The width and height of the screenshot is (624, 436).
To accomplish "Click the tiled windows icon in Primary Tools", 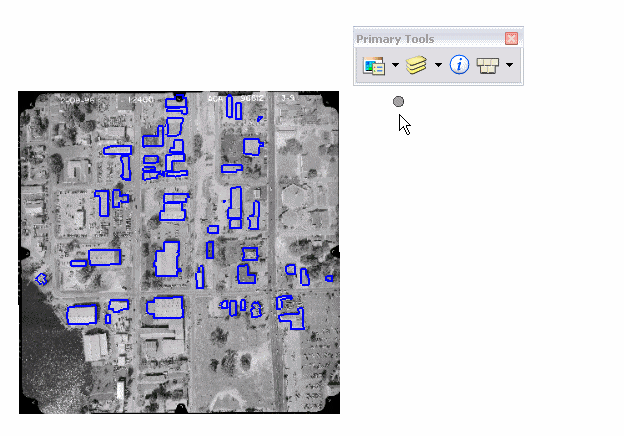I will (x=488, y=65).
